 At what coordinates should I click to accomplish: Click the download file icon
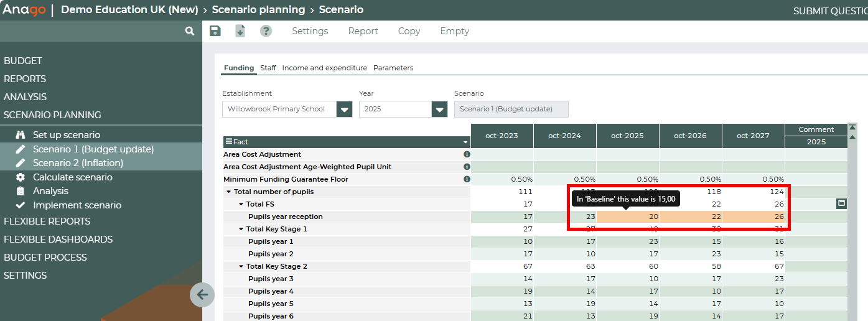point(240,31)
